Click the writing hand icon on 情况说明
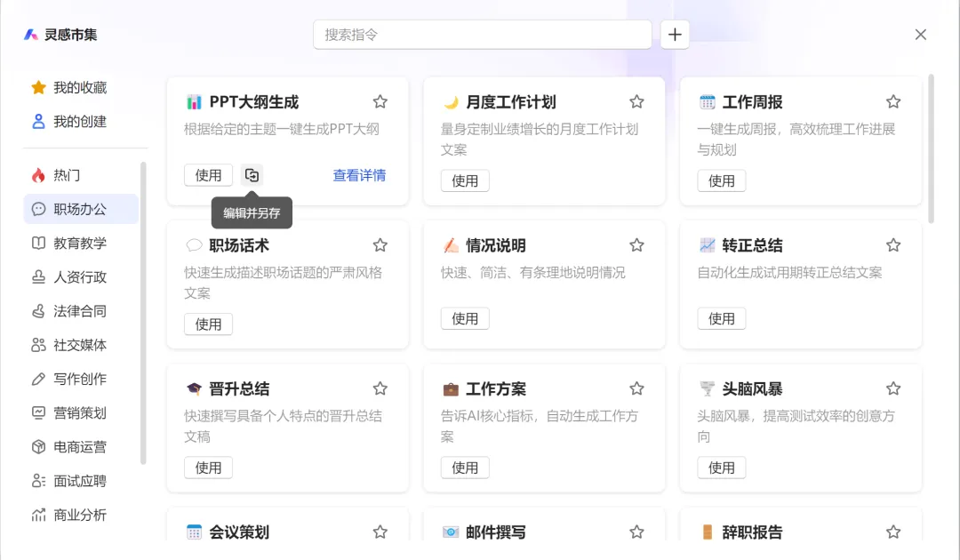Image resolution: width=960 pixels, height=560 pixels. [x=451, y=245]
